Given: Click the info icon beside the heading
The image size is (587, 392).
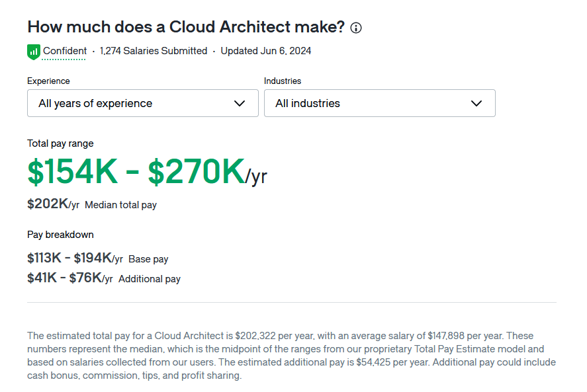Looking at the screenshot, I should click(356, 28).
